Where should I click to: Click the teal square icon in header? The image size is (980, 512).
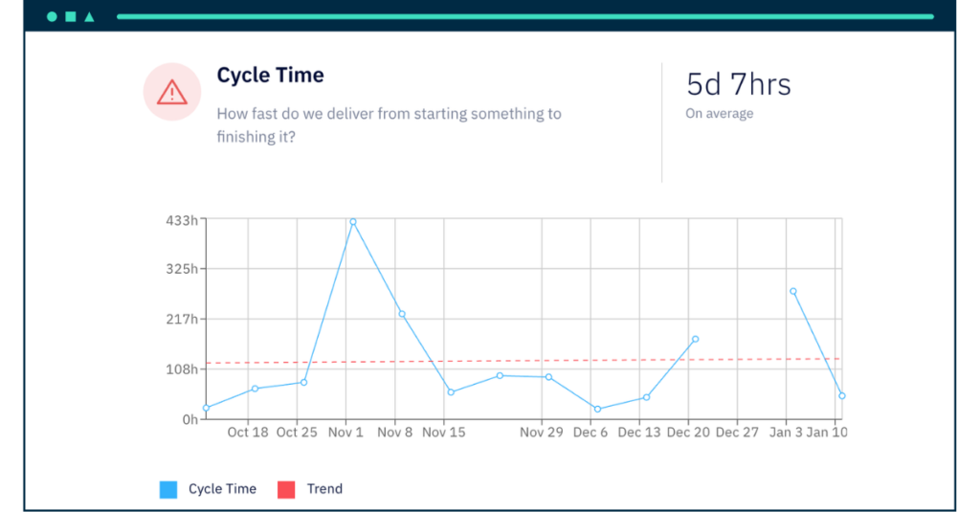[x=71, y=17]
